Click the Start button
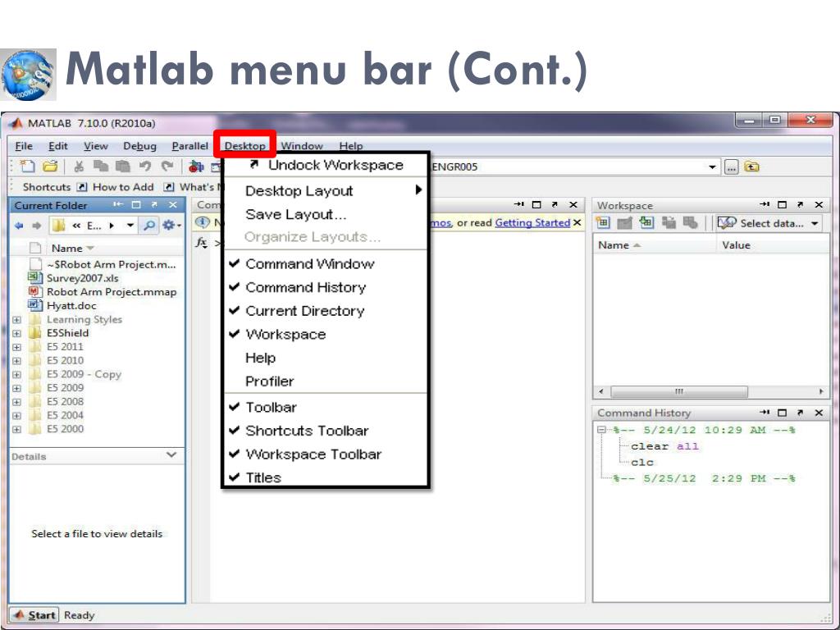This screenshot has height=630, width=840. 34,615
